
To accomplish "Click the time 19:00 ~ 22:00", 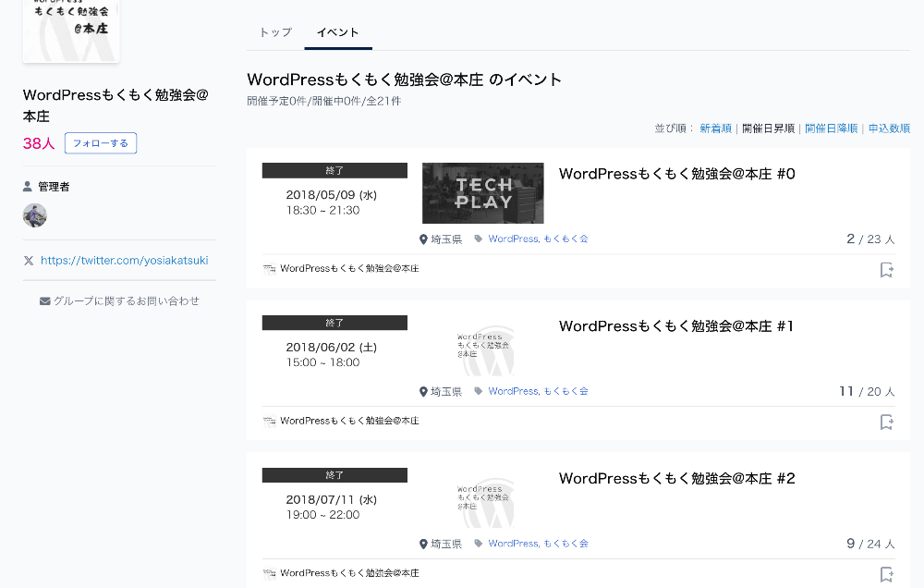I will (322, 515).
